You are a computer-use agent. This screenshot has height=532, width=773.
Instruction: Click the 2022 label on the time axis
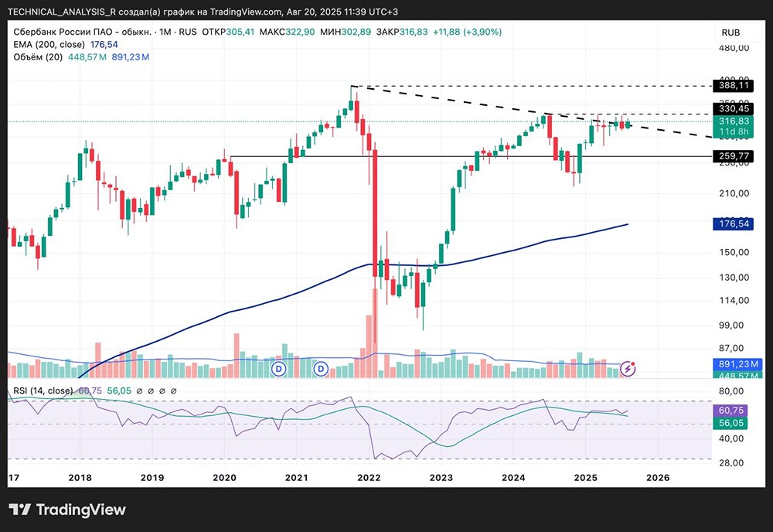click(369, 478)
